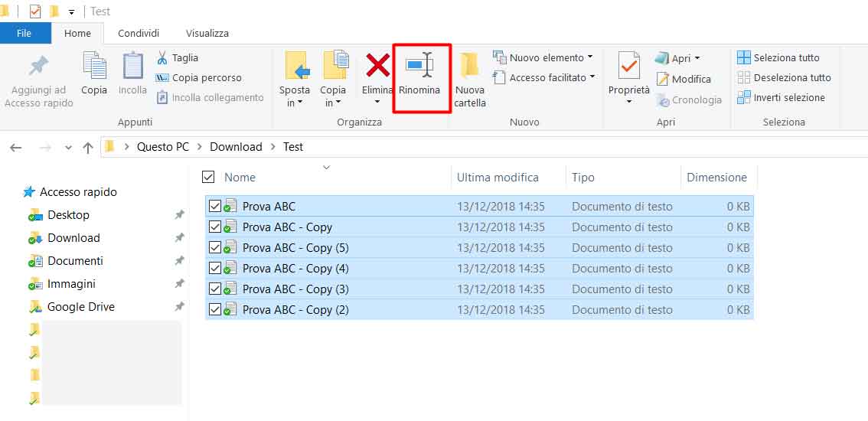
Task: Open the Proprietà dropdown arrow
Action: [629, 102]
